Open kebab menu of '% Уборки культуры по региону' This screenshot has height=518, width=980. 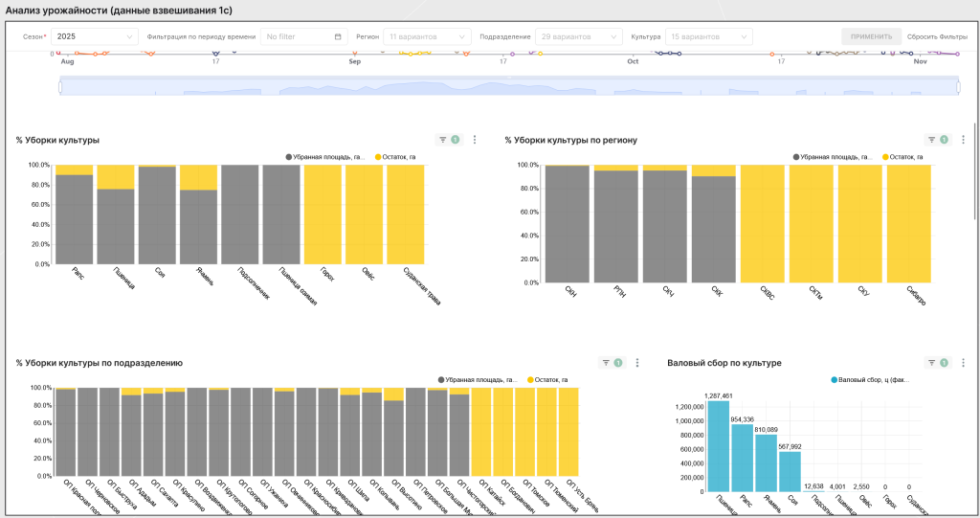point(964,140)
